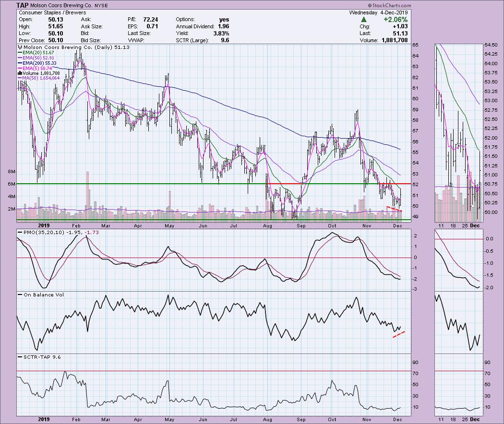Image resolution: width=504 pixels, height=424 pixels.
Task: Click the 54.50 label on the zoom panel axis
Action: [x=491, y=45]
